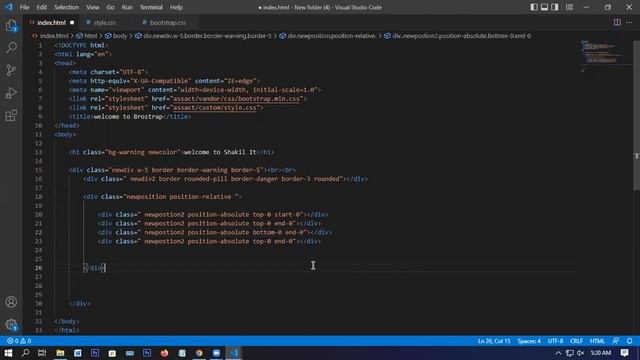Click the volume icon in system tray

(x=580, y=353)
